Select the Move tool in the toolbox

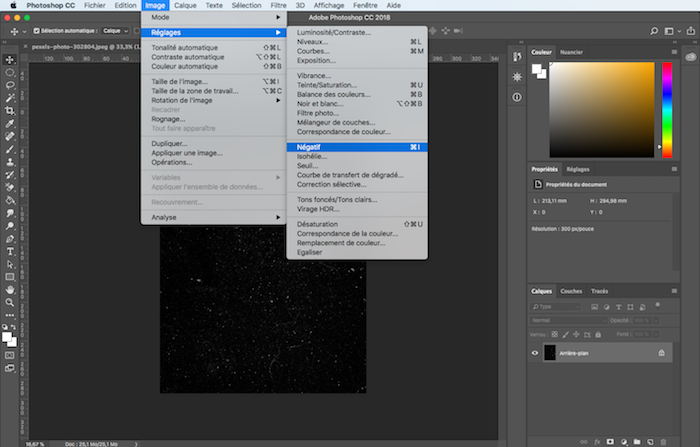pyautogui.click(x=10, y=59)
